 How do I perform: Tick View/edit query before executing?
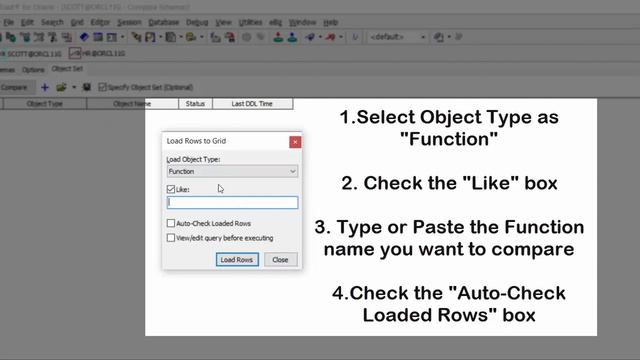pyautogui.click(x=171, y=238)
